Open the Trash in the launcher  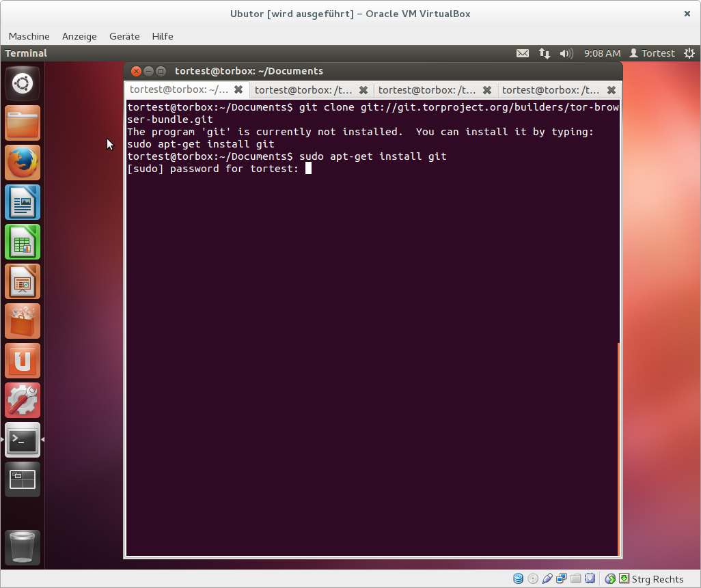point(23,548)
